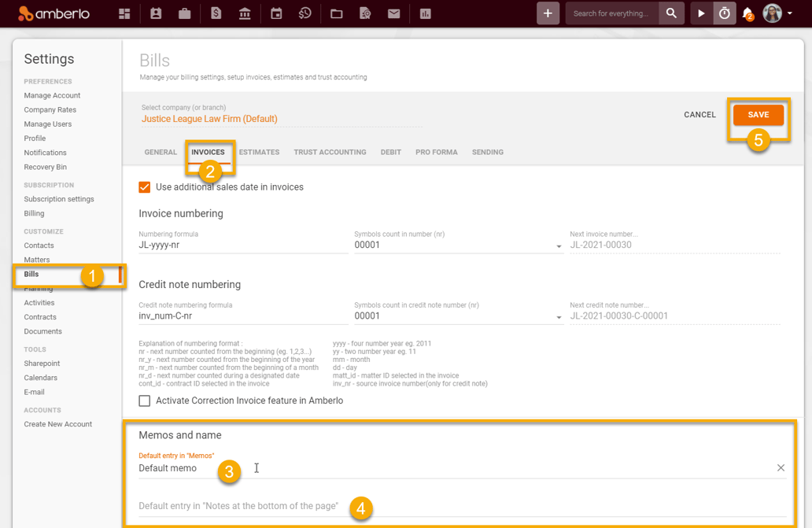Edit the invoice Numbering formula field
Image resolution: width=812 pixels, height=528 pixels.
click(243, 245)
